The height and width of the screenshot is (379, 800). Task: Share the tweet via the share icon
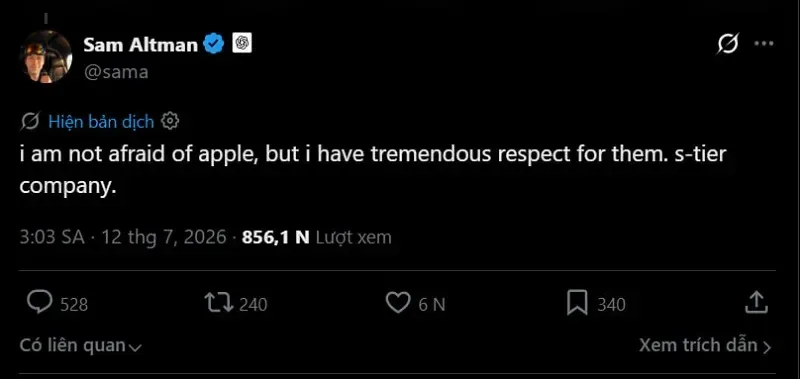(756, 302)
